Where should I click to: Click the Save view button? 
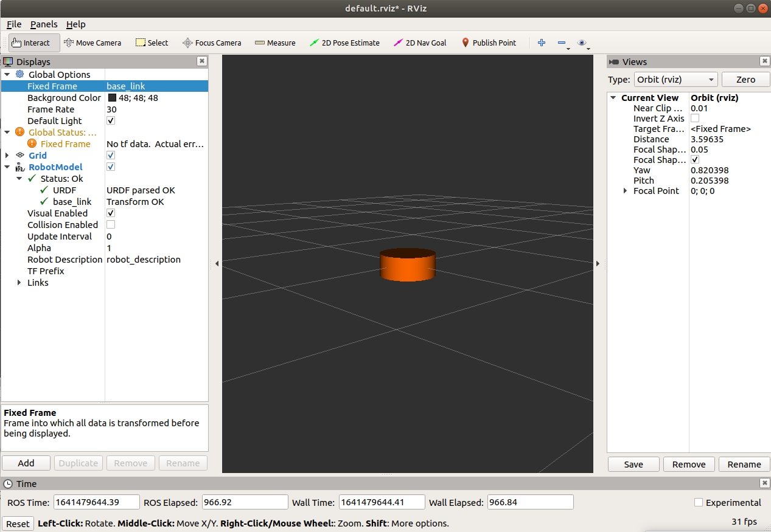pos(633,465)
